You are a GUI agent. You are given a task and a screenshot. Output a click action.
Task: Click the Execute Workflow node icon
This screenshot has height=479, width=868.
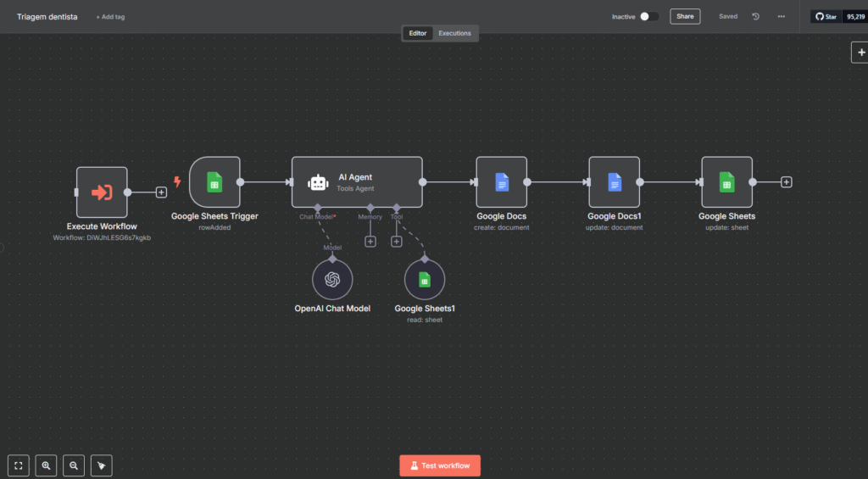pos(102,192)
